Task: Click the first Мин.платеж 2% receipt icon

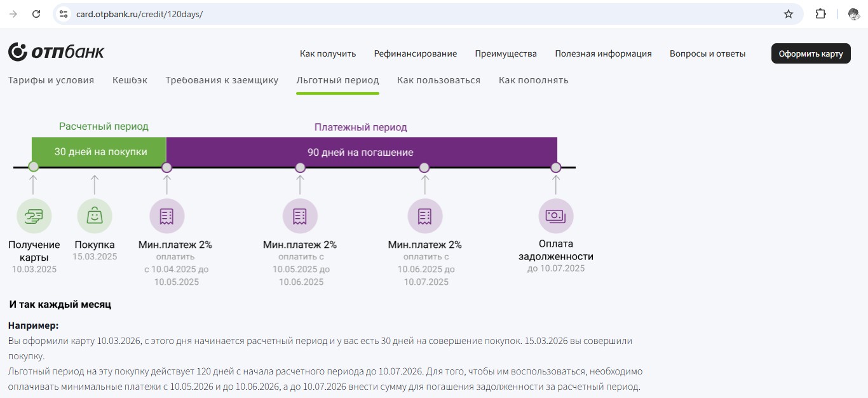Action: (x=166, y=216)
